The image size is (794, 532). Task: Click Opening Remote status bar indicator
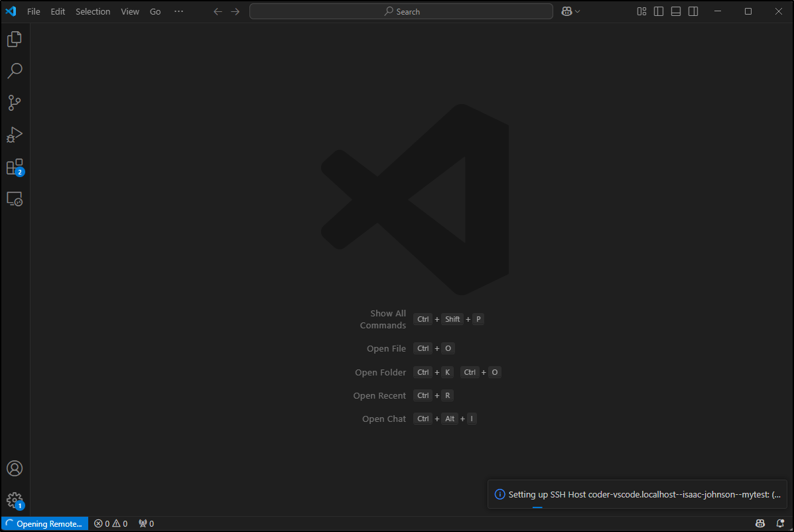(44, 523)
